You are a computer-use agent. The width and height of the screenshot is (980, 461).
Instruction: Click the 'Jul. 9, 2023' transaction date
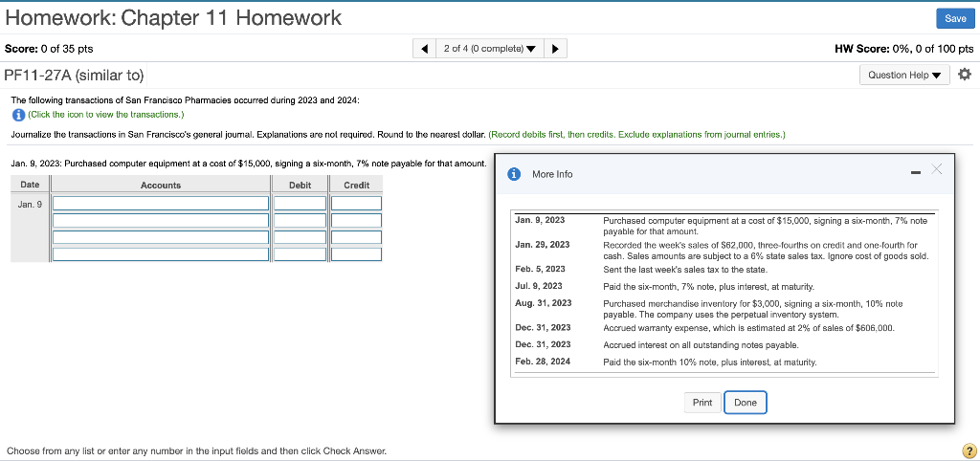tap(538, 286)
